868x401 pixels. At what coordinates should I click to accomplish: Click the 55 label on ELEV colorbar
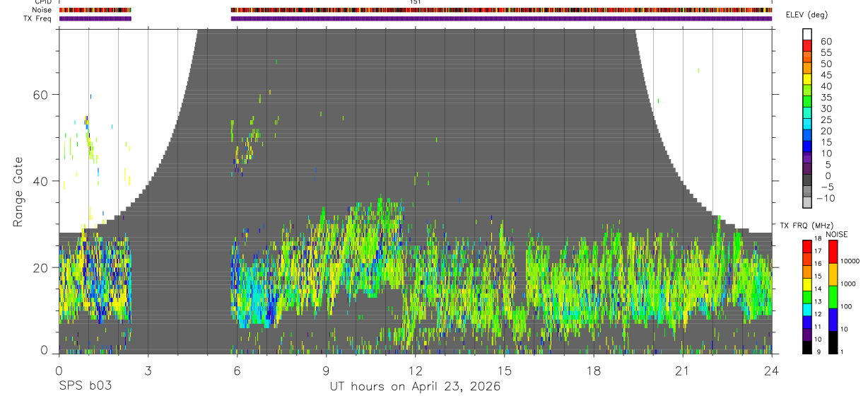tap(825, 52)
